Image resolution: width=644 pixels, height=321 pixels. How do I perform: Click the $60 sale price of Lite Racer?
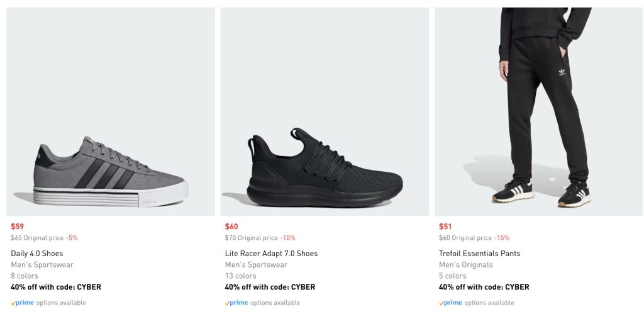[x=231, y=227]
